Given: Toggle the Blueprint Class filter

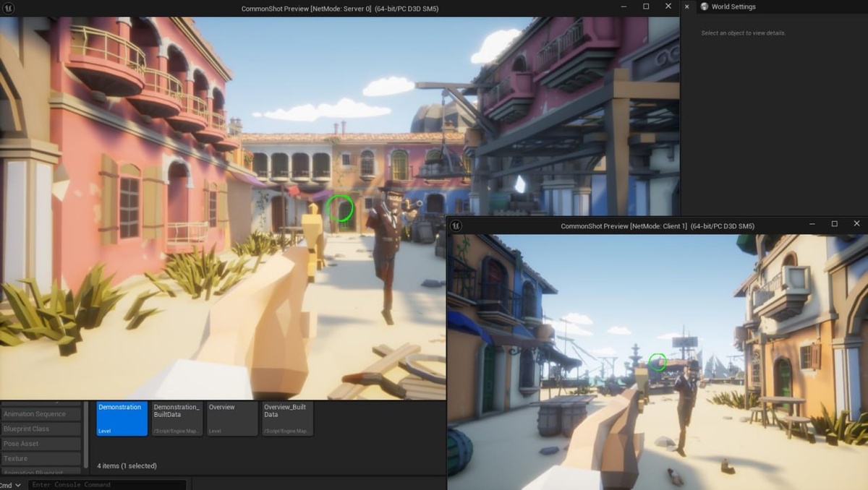Looking at the screenshot, I should [41, 429].
